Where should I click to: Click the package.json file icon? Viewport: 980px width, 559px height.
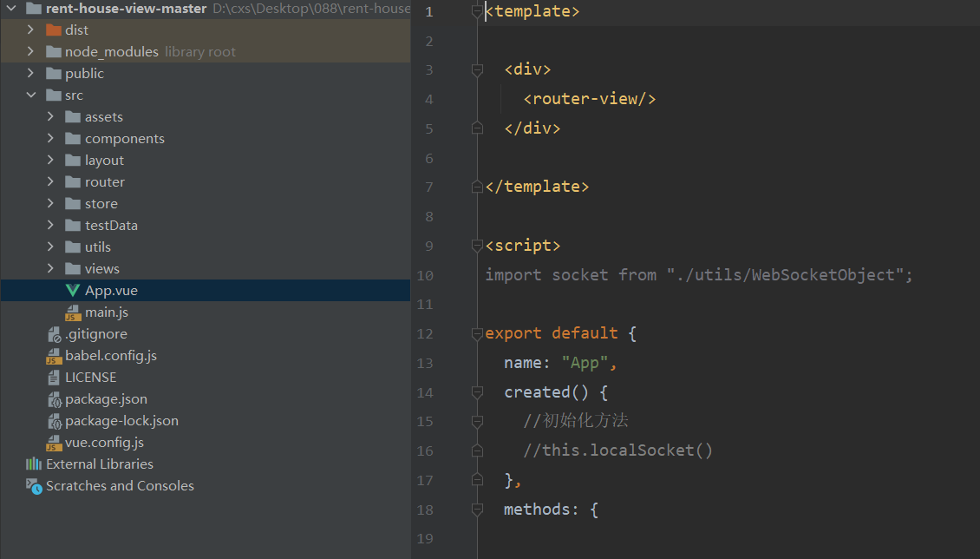pyautogui.click(x=55, y=399)
